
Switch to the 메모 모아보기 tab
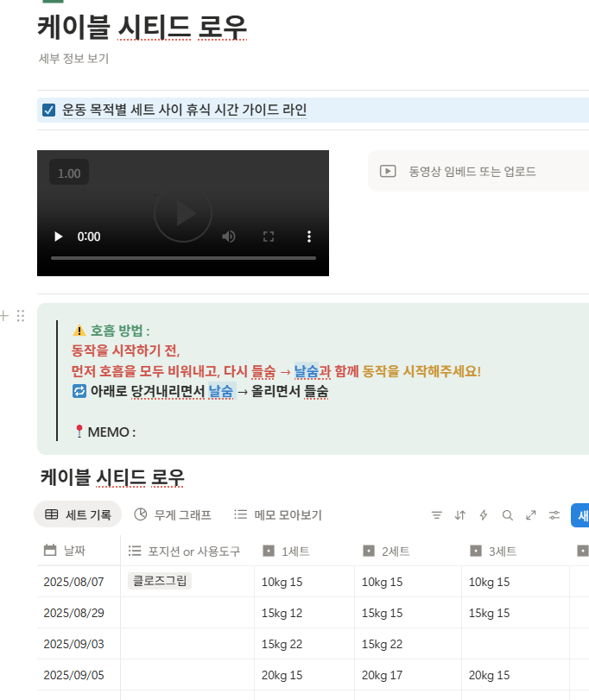[278, 515]
